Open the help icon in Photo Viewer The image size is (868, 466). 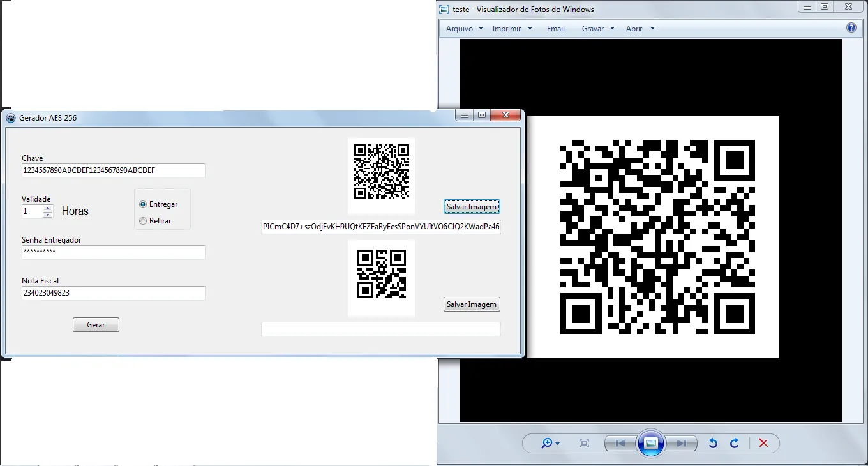click(851, 28)
